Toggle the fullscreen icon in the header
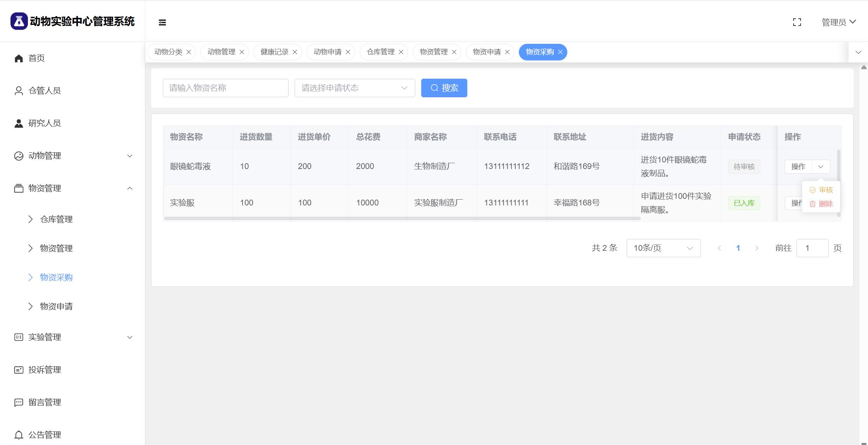The image size is (868, 445). 797,22
